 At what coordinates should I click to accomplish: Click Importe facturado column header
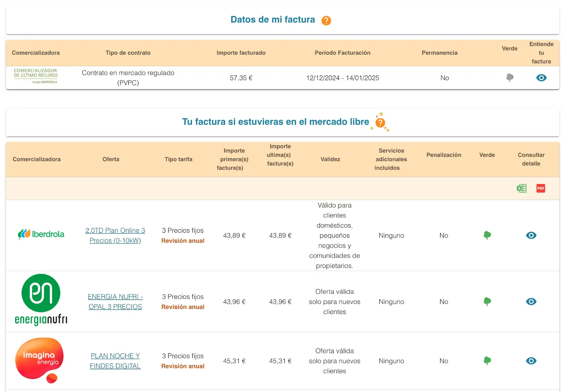pyautogui.click(x=241, y=53)
